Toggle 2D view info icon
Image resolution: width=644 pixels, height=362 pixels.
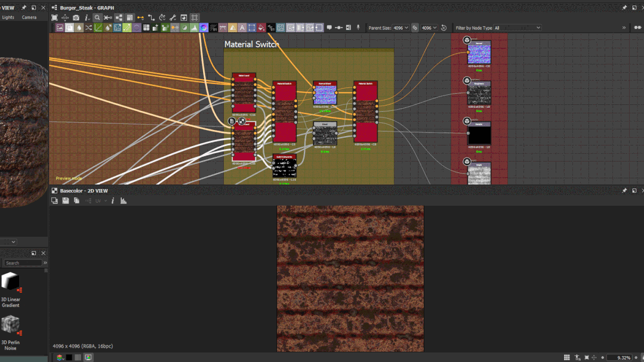tap(113, 201)
